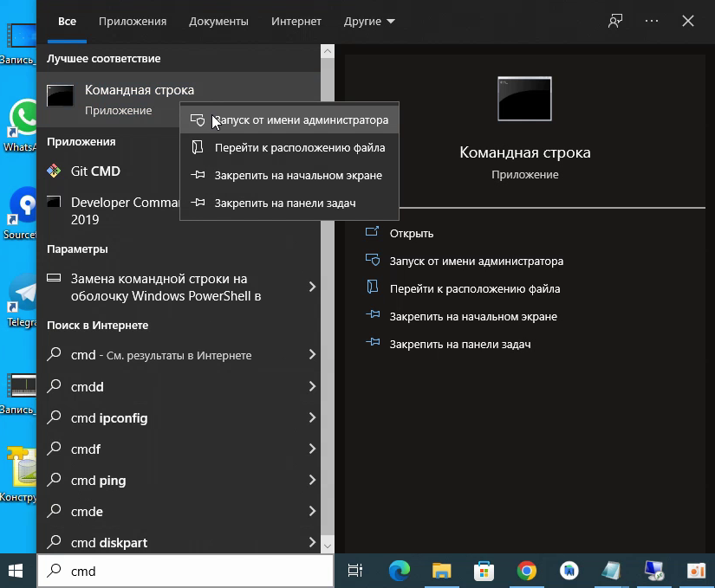Close the search panel with the X

click(688, 21)
